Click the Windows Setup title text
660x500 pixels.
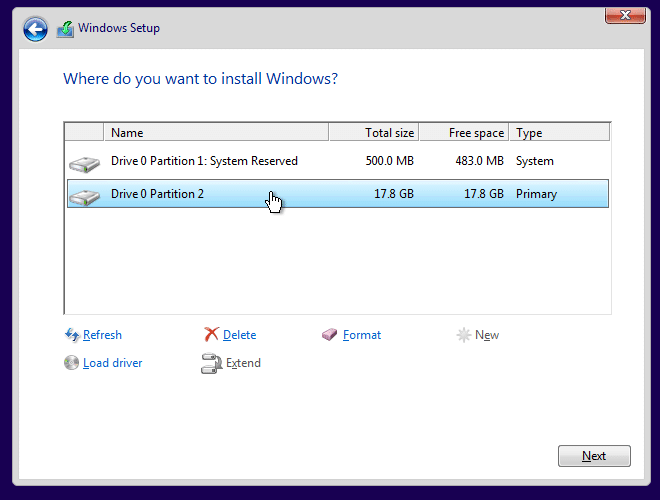click(119, 28)
